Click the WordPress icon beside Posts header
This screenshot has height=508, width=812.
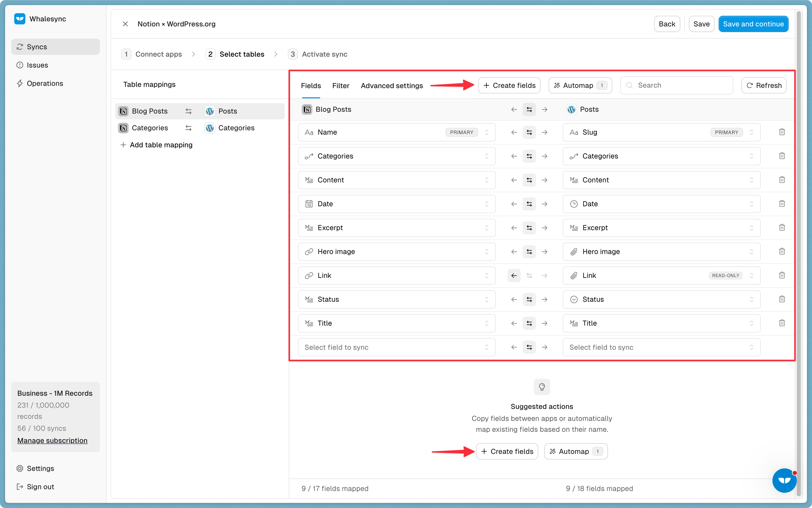click(x=571, y=109)
